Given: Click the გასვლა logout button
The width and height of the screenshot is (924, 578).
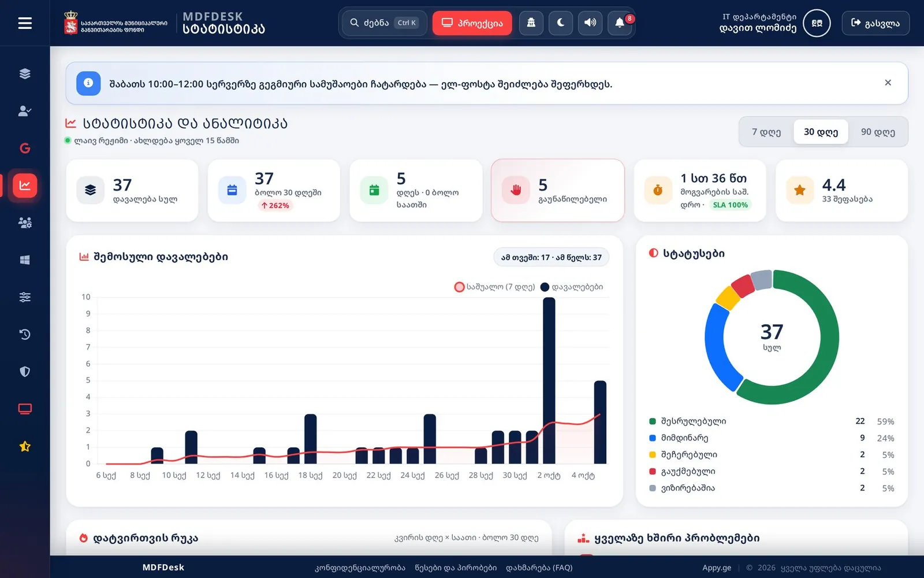Looking at the screenshot, I should point(875,23).
